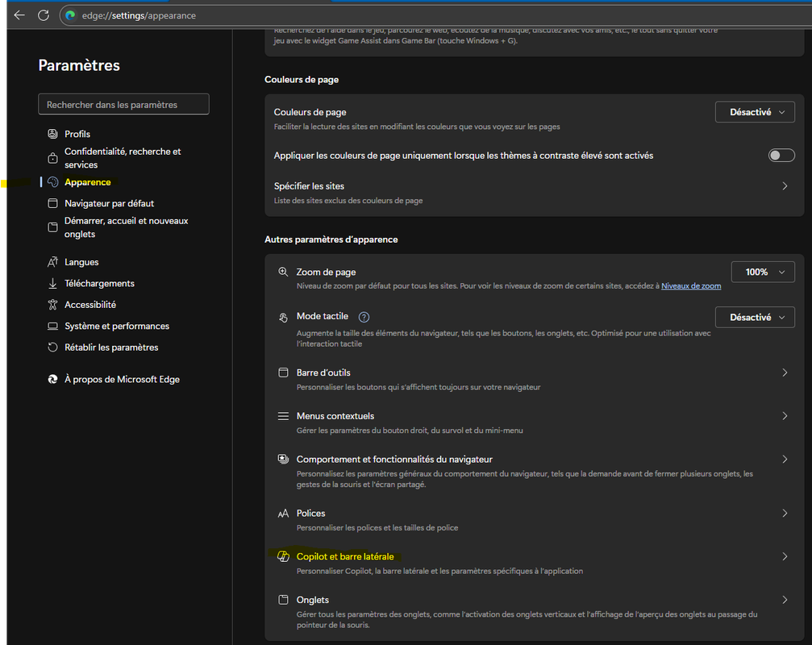Click the Menus contextuels list icon

tap(283, 416)
